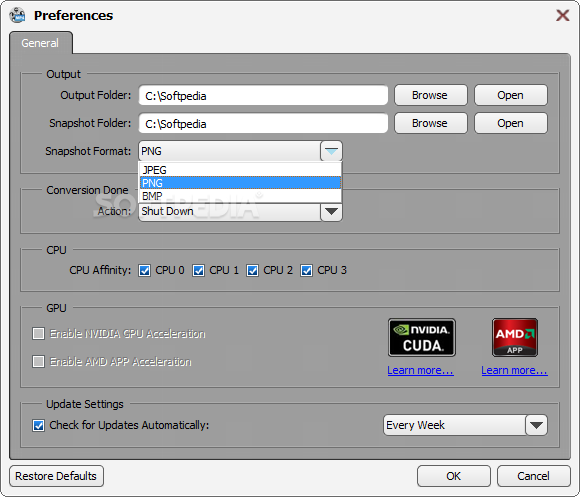Open the Output Folder
This screenshot has height=497, width=580.
(510, 95)
